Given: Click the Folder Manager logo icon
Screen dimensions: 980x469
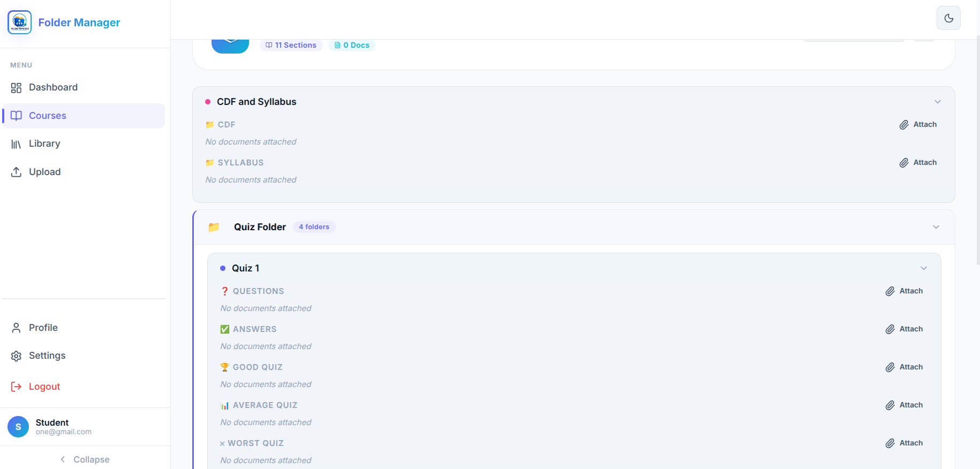Looking at the screenshot, I should pyautogui.click(x=20, y=22).
